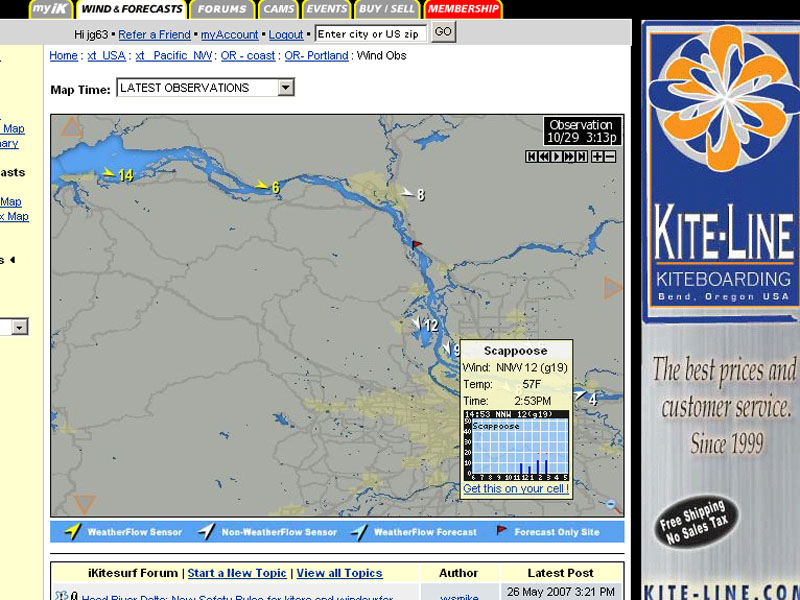Pan map using upper-left orange triangle

[71, 127]
